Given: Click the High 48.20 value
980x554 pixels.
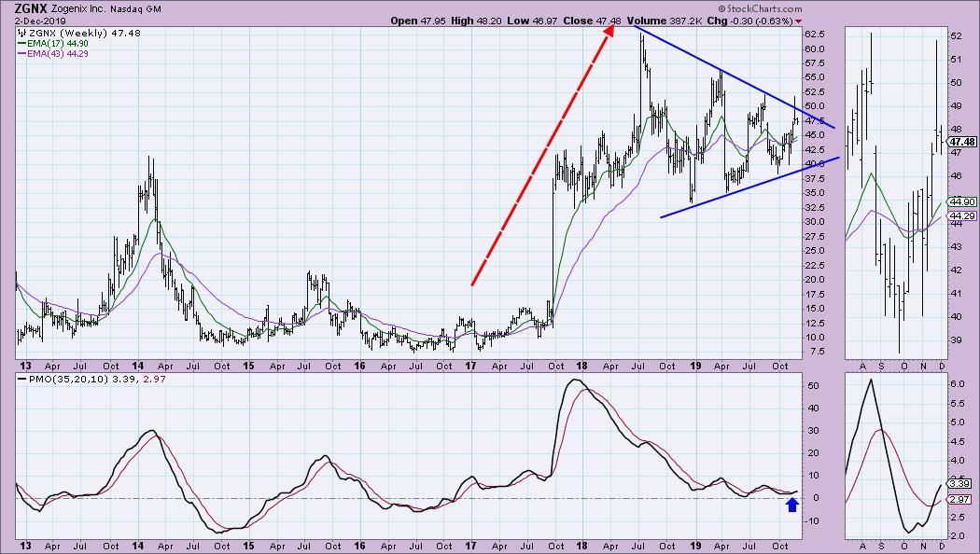Looking at the screenshot, I should [476, 21].
